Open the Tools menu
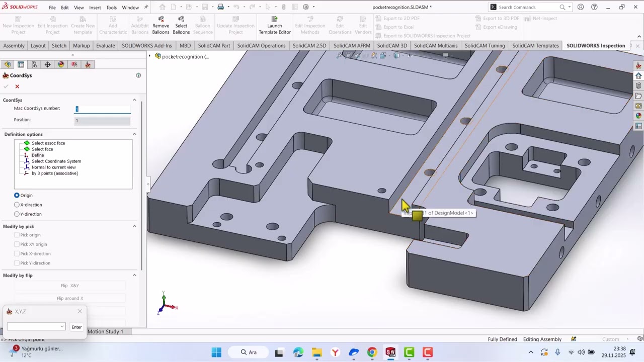Screen dimensions: 644x362 pos(112,8)
